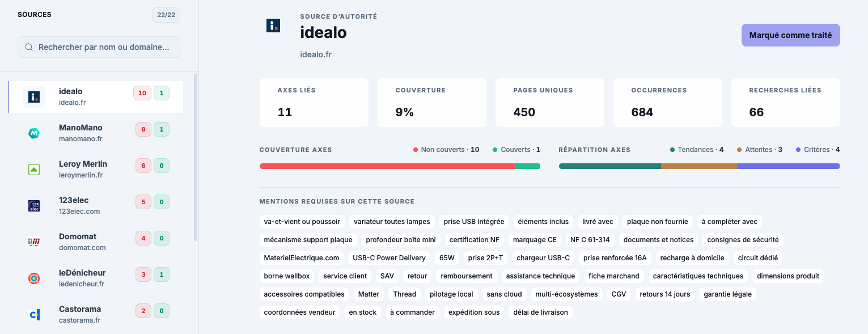Click the certification NF tag
Screen dimensions: 868x334
(475, 240)
